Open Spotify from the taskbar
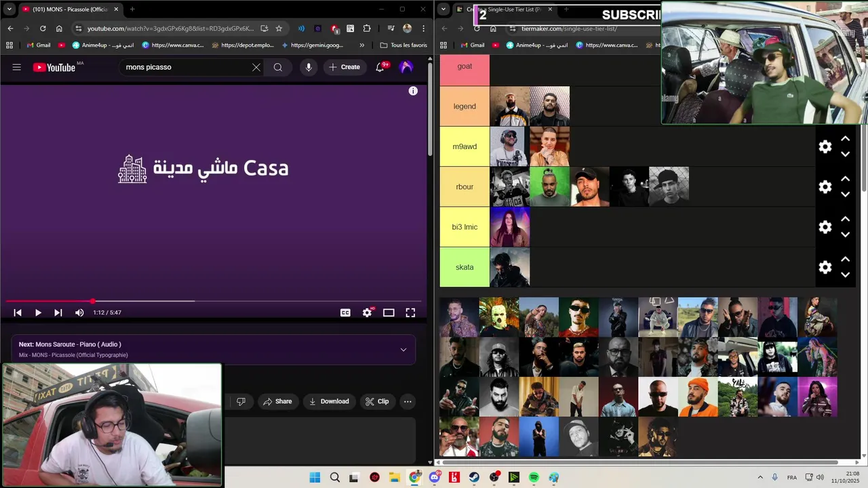Image resolution: width=868 pixels, height=488 pixels. point(534,477)
